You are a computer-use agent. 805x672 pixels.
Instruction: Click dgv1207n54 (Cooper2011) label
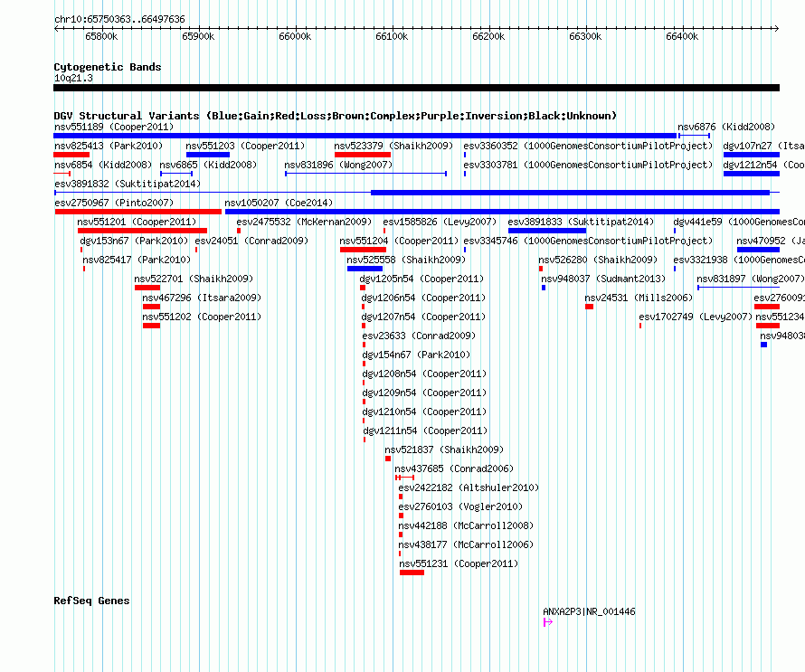423,317
